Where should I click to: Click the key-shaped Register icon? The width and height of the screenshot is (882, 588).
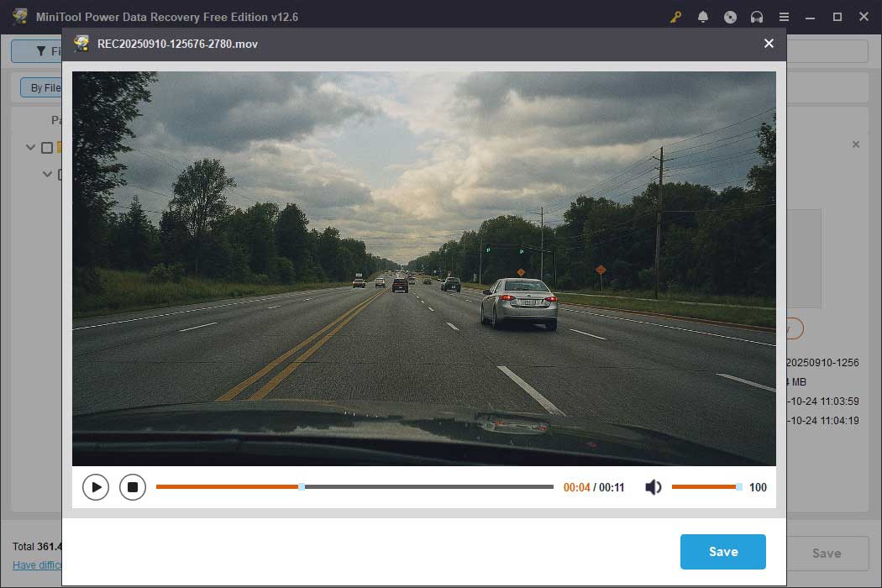pyautogui.click(x=675, y=16)
